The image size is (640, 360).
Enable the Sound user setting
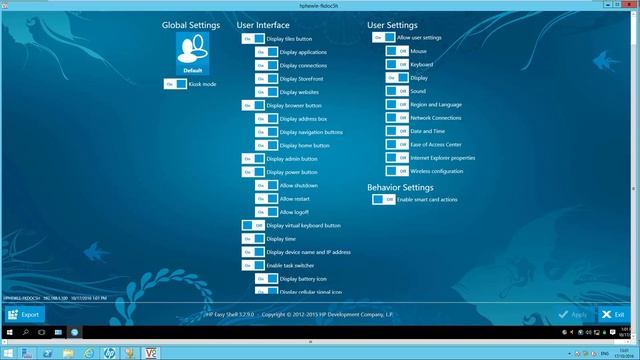(x=397, y=91)
